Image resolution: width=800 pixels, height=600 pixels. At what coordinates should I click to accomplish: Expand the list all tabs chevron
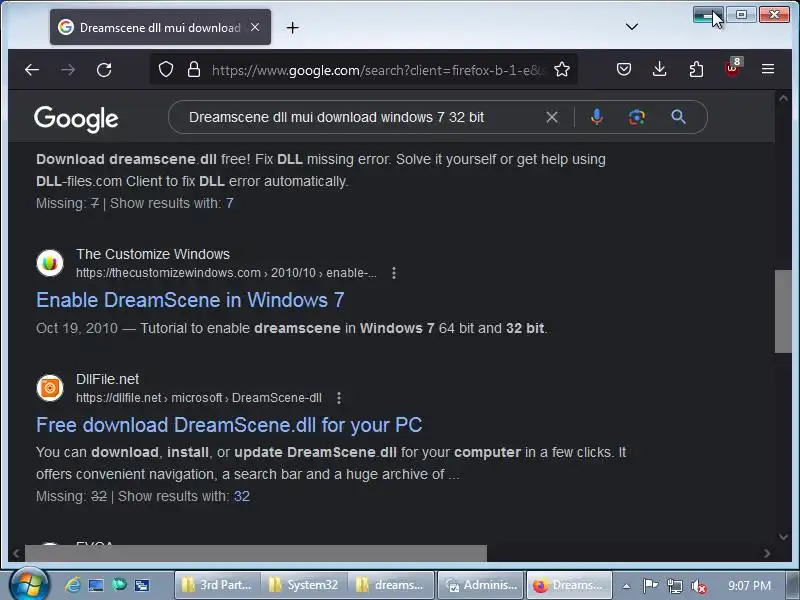(632, 27)
